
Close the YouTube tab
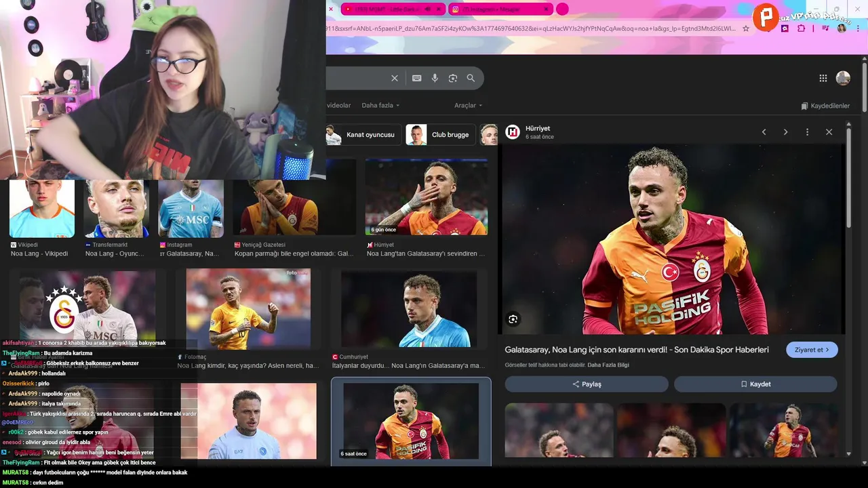point(439,9)
